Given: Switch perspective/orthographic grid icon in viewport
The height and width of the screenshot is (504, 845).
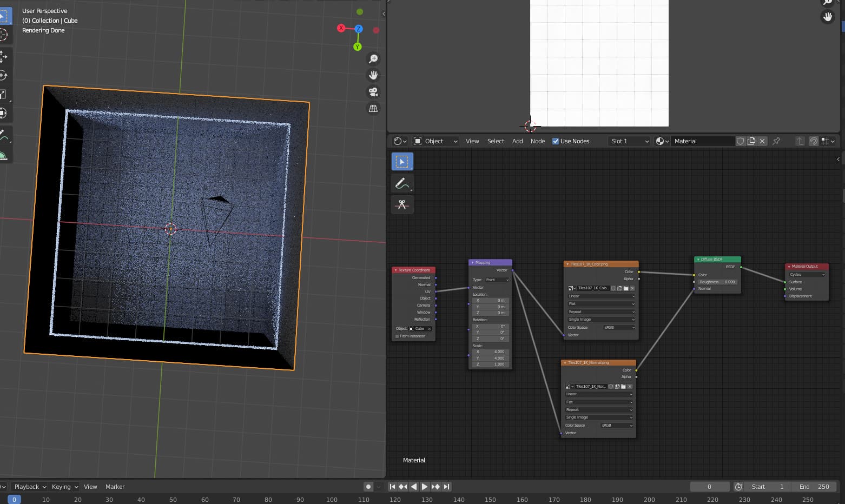Looking at the screenshot, I should (x=373, y=109).
